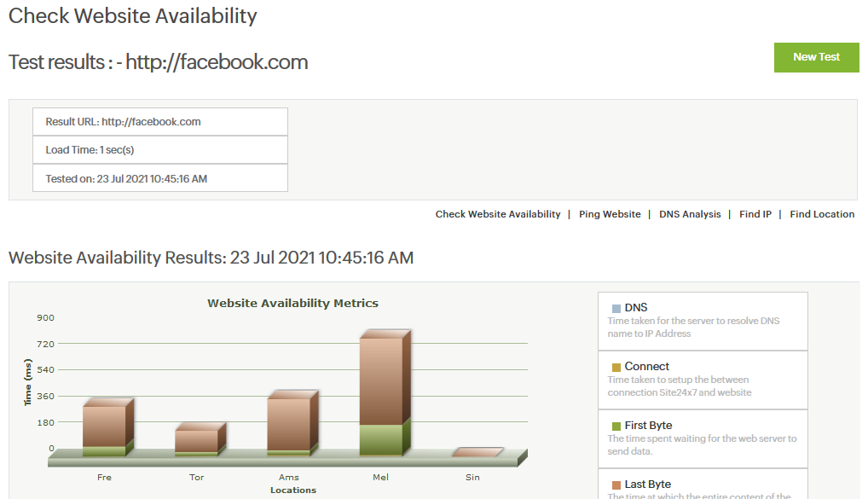868x499 pixels.
Task: Click the green First Byte segment of Mel bar
Action: click(382, 440)
